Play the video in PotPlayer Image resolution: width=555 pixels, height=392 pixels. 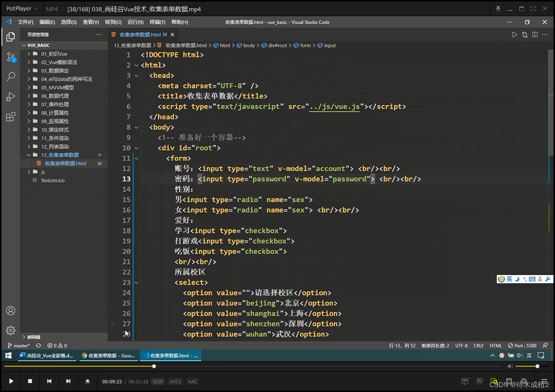pos(11,381)
